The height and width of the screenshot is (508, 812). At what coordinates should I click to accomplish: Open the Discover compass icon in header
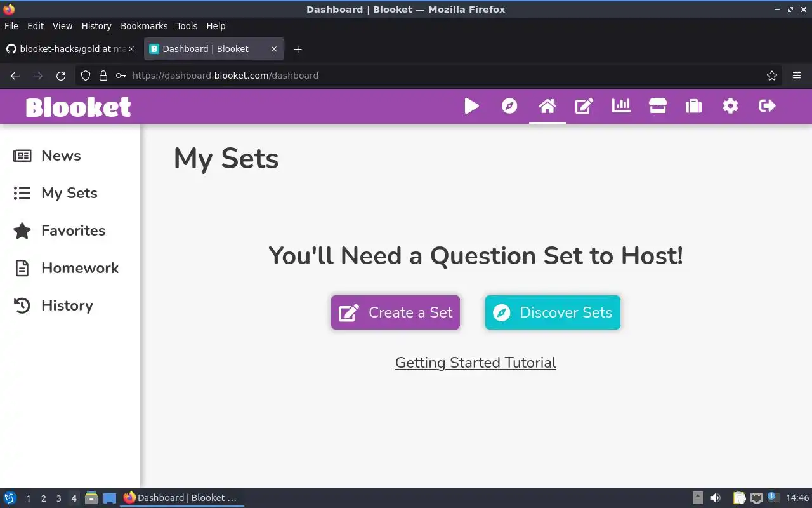pos(509,106)
